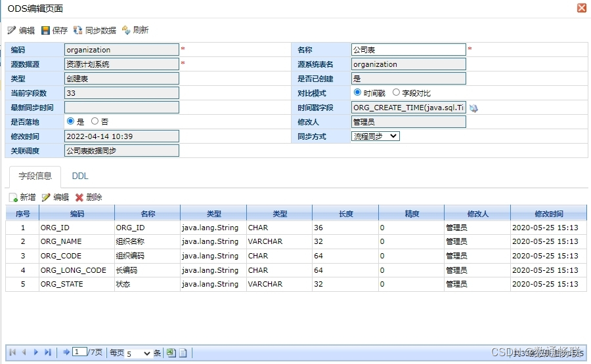Select the ORG_NAME row

click(x=296, y=241)
